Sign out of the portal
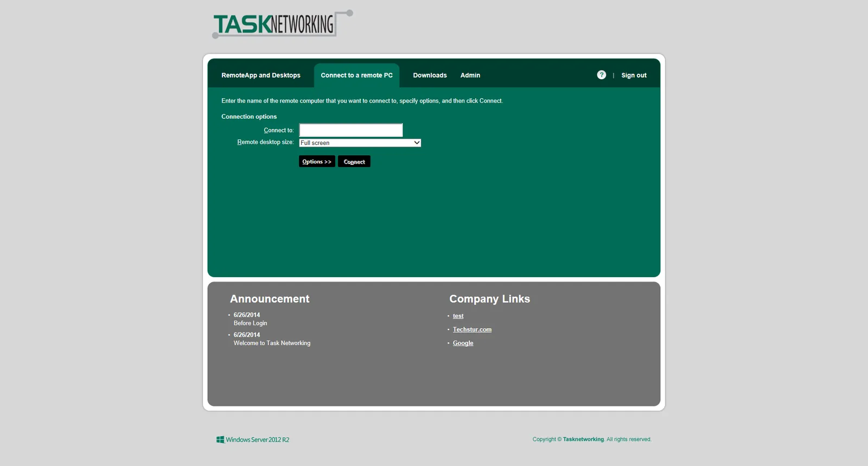 click(634, 75)
